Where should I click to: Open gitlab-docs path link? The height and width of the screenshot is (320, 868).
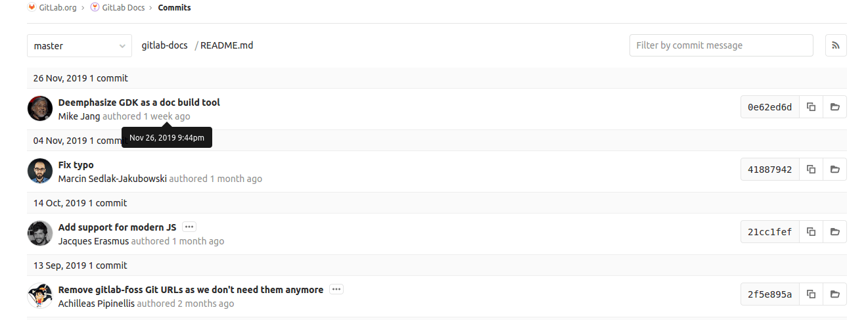[164, 45]
